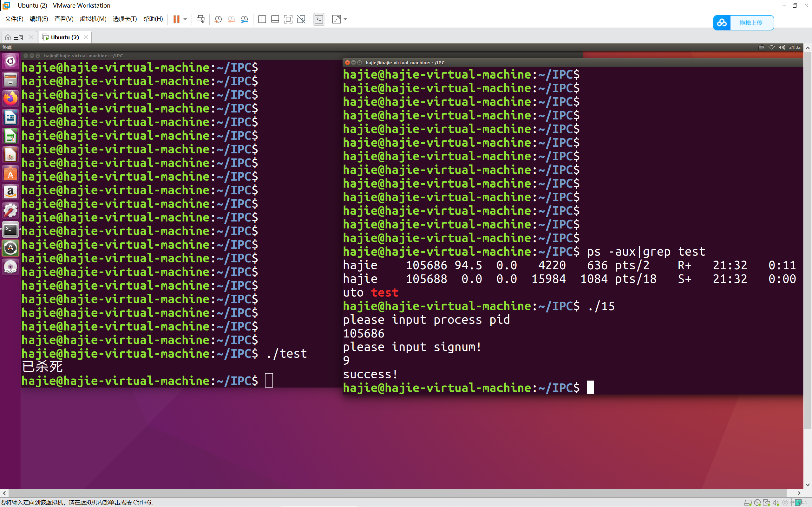The width and height of the screenshot is (812, 507).
Task: Open Amazon icon in the launcher
Action: 10,192
